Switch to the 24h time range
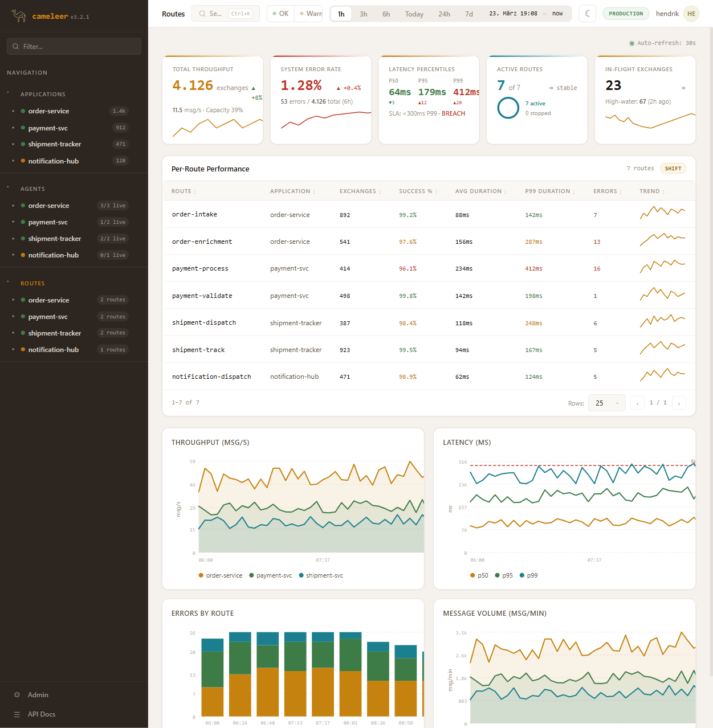713x728 pixels. 444,14
